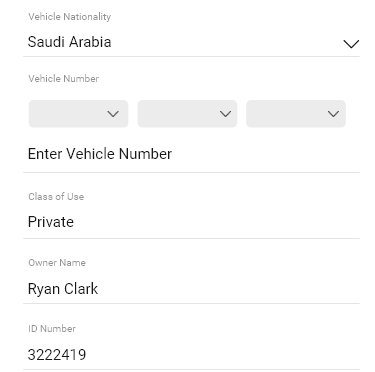Click the third plate letter dropdown arrow
The width and height of the screenshot is (375, 372).
(333, 114)
